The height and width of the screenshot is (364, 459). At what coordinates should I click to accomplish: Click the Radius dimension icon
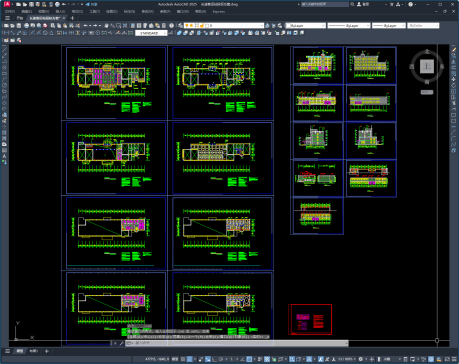(32, 33)
